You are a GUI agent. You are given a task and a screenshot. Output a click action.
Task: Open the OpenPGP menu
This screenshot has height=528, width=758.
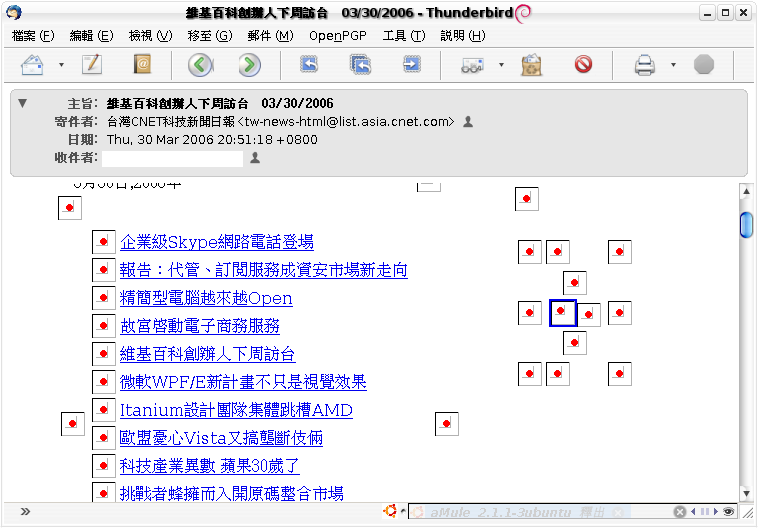pyautogui.click(x=338, y=36)
